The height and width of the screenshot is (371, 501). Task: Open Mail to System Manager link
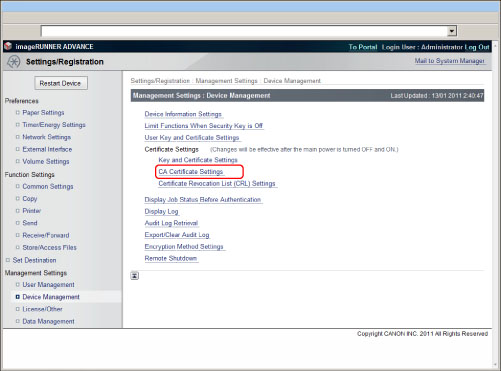click(449, 61)
